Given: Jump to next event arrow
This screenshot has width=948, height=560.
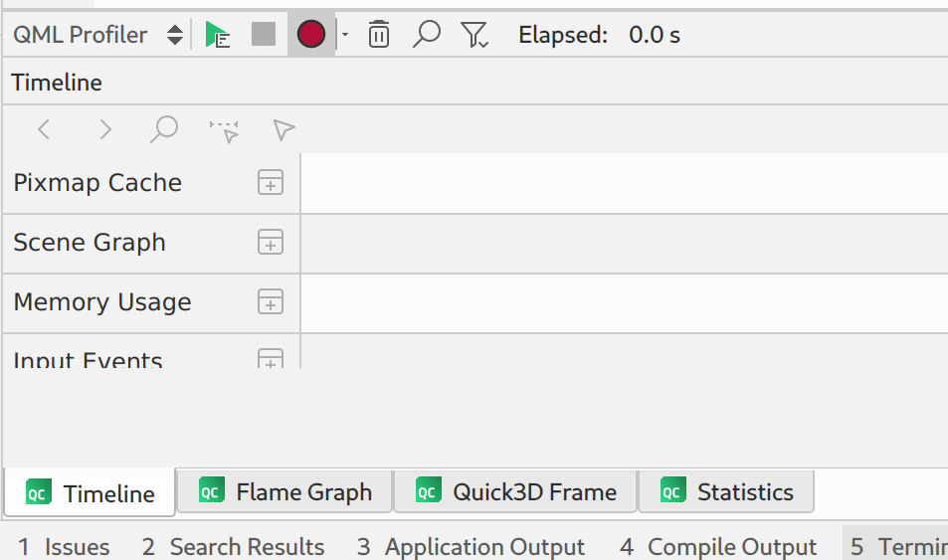Looking at the screenshot, I should [104, 129].
